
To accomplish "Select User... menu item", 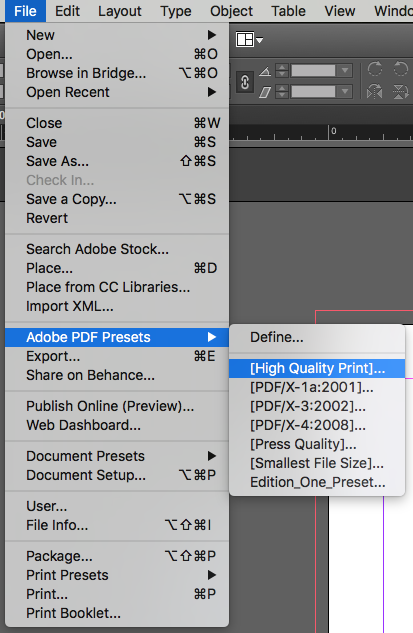I will 117,506.
